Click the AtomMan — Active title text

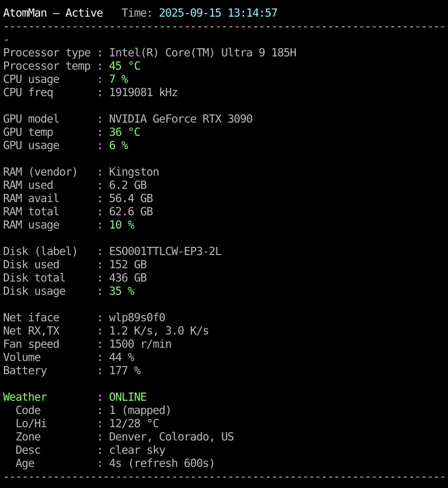53,13
